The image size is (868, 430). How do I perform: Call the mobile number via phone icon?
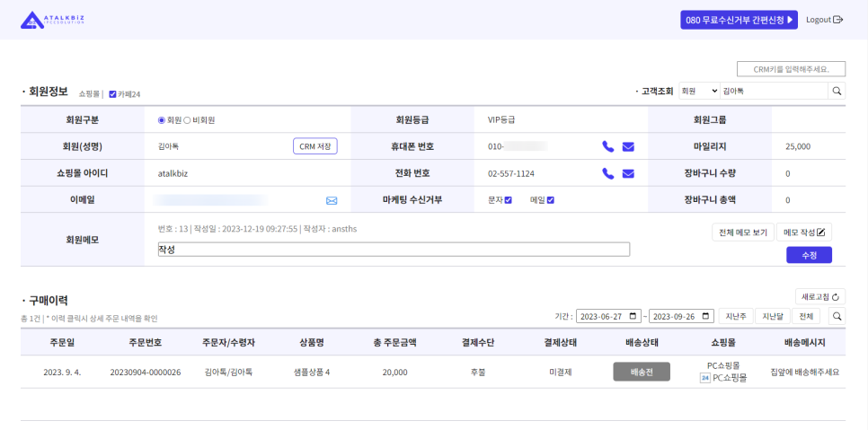608,146
